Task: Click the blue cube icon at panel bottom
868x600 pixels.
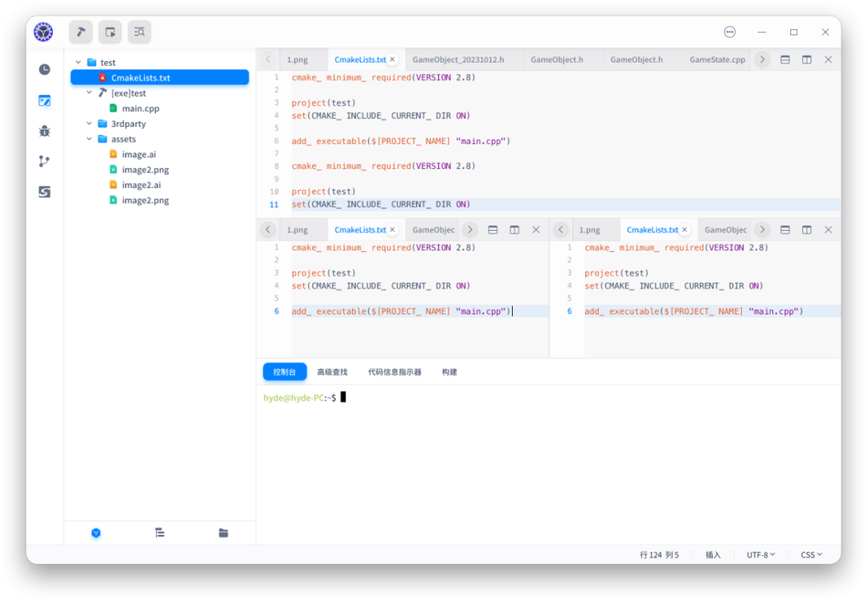Action: coord(96,532)
